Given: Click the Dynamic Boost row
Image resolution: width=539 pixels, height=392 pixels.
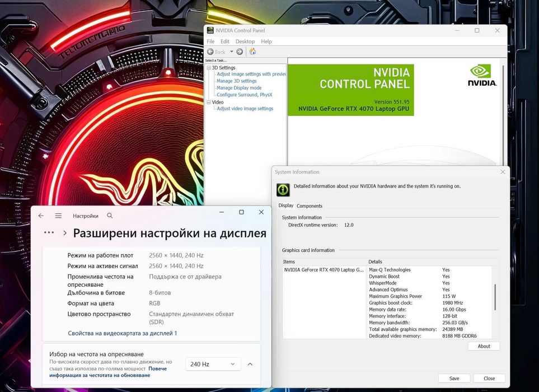Looking at the screenshot, I should tap(430, 276).
